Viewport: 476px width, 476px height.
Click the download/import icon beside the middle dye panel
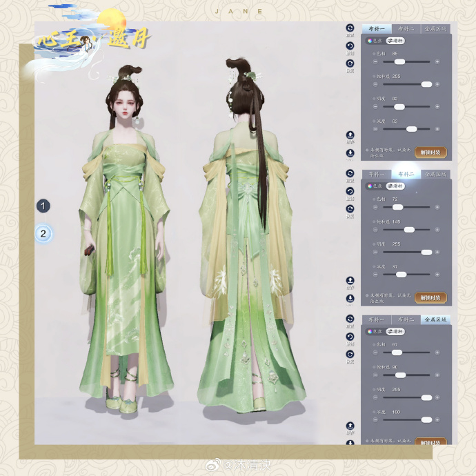(x=350, y=298)
